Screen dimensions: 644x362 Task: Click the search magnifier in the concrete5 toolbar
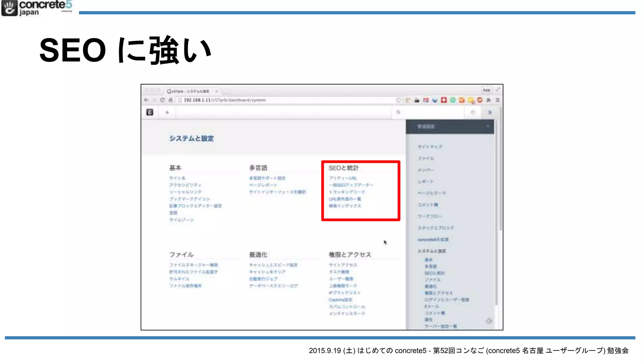click(x=398, y=112)
